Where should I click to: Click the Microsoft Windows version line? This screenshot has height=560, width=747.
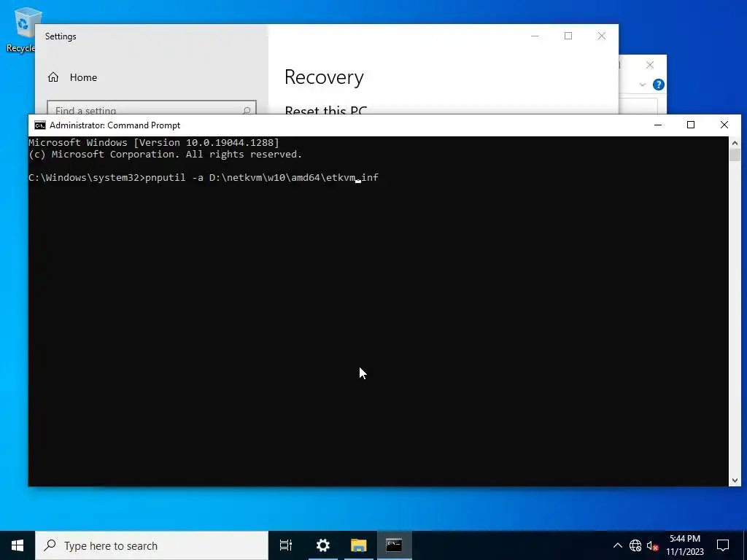coord(154,142)
